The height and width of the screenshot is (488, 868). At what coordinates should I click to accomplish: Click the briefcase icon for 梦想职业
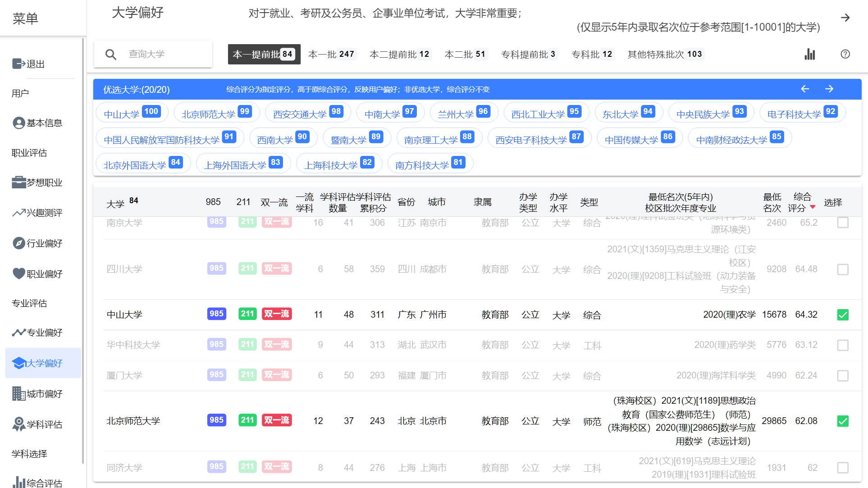(x=19, y=182)
